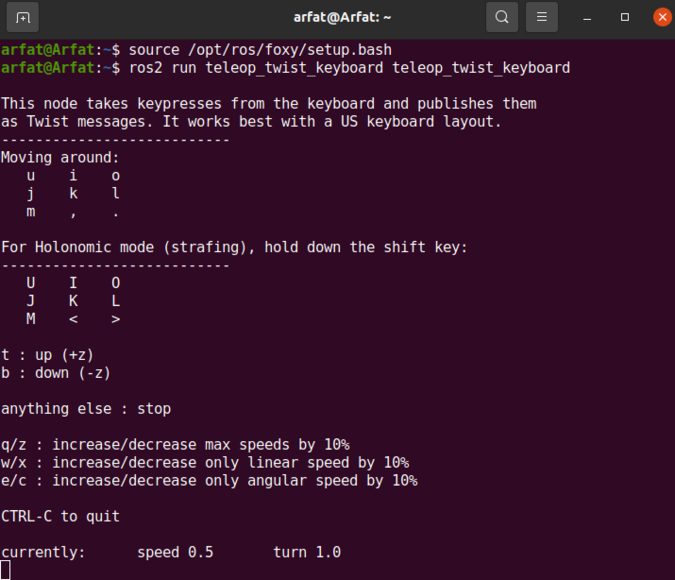Click the lowercase 'k' in the key grid
The height and width of the screenshot is (580, 675).
[73, 193]
